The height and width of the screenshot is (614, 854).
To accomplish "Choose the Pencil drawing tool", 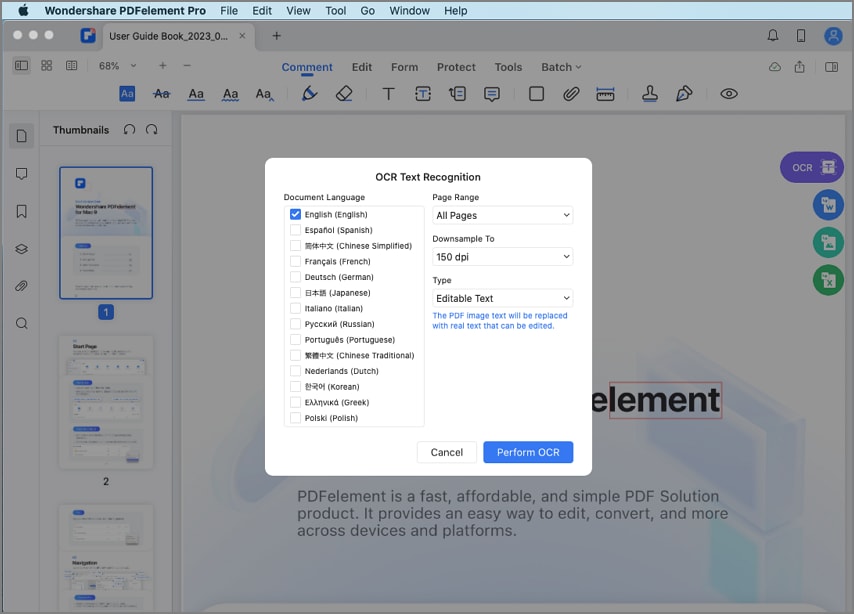I will point(309,94).
